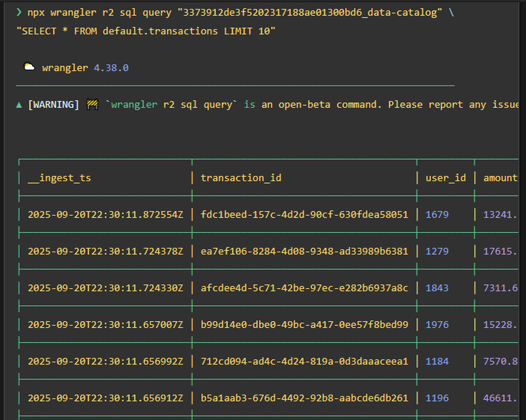Select the transaction_id column header
Viewport: 526px width, 420px height.
point(241,178)
